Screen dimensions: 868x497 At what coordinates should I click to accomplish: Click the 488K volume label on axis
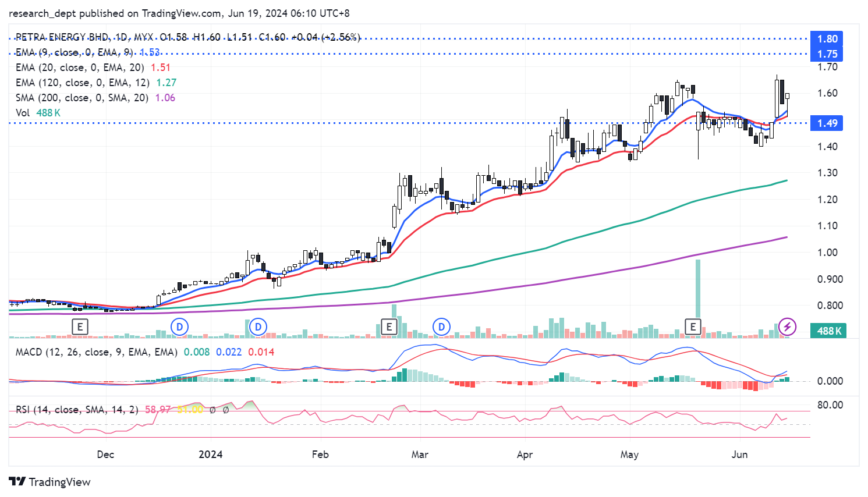click(828, 331)
